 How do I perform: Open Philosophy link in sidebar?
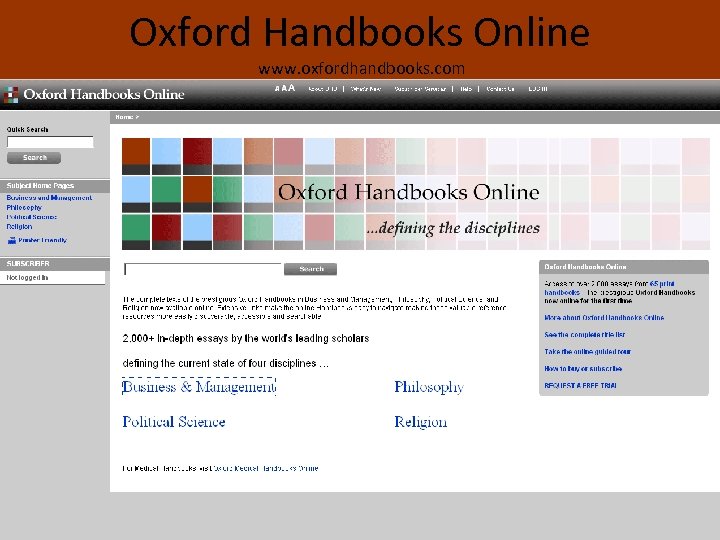click(24, 207)
